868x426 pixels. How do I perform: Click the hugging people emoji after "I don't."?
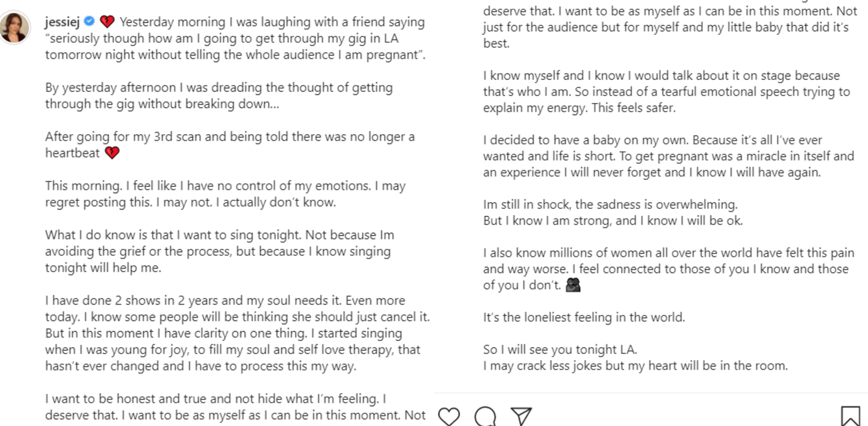(573, 285)
